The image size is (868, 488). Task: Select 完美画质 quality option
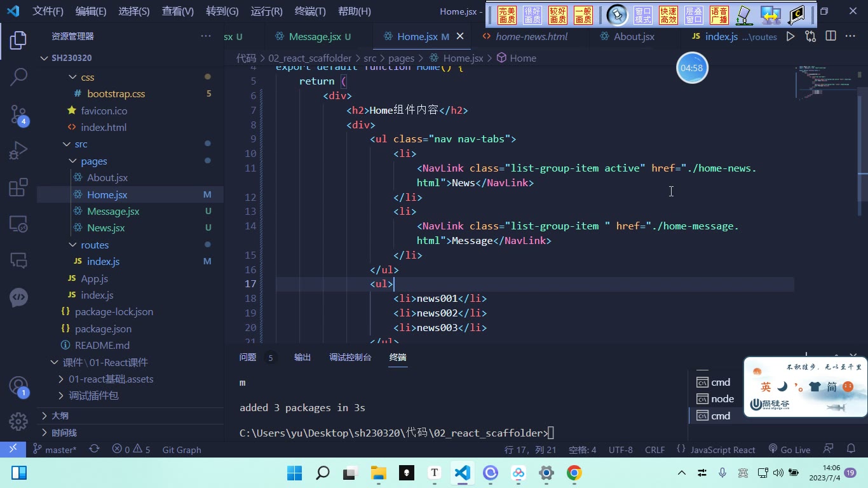pyautogui.click(x=507, y=15)
